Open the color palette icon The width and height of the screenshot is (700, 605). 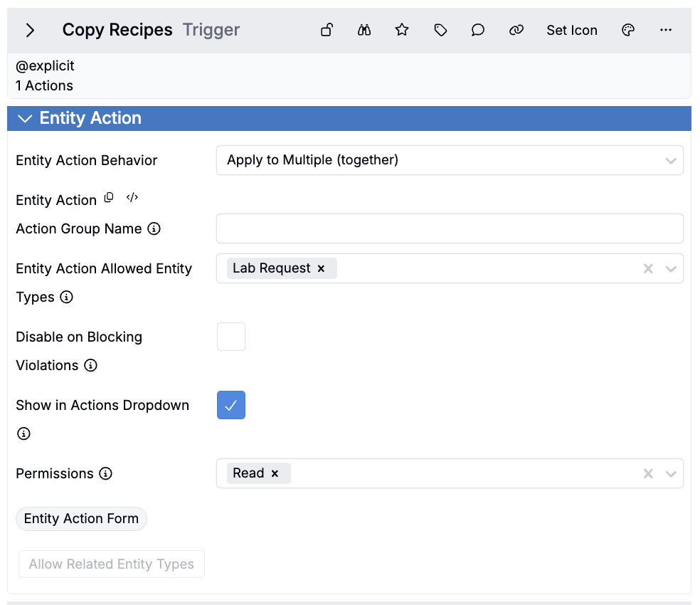[x=627, y=30]
